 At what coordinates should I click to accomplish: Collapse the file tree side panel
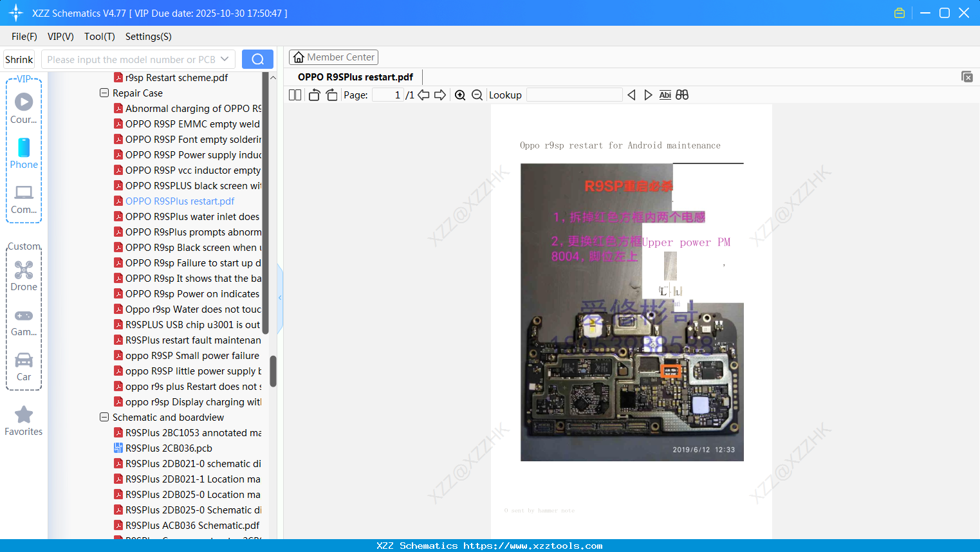click(280, 298)
